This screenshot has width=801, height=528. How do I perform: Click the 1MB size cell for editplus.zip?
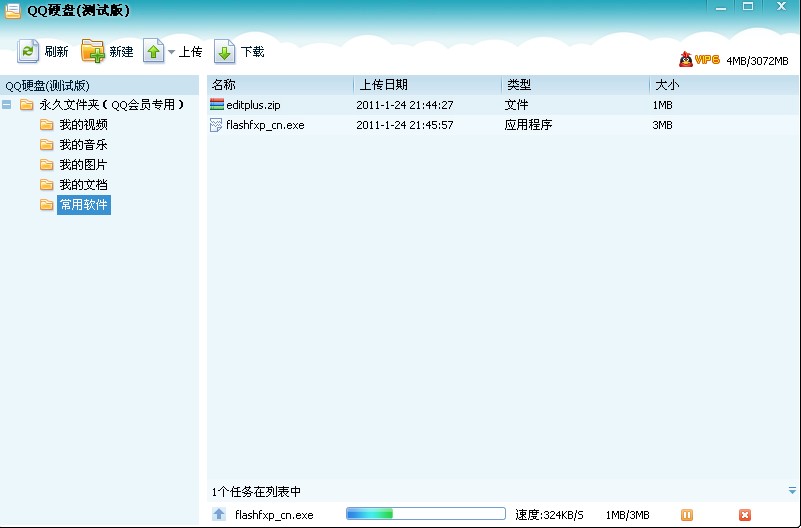coord(662,105)
